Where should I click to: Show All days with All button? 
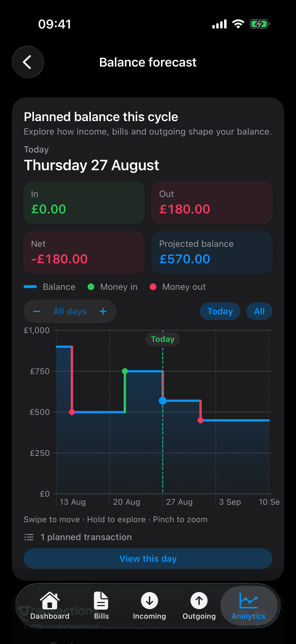coord(259,311)
